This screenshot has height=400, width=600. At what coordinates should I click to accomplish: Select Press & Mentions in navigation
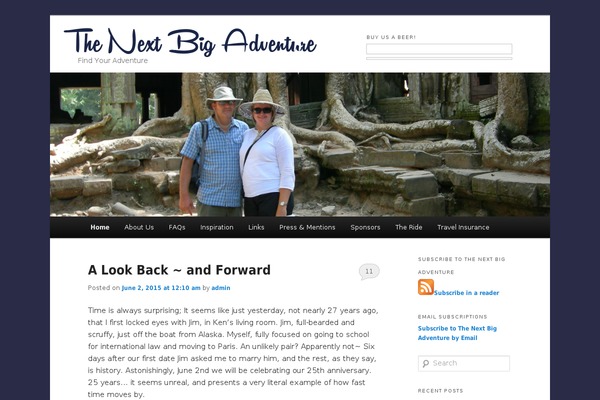pos(307,227)
